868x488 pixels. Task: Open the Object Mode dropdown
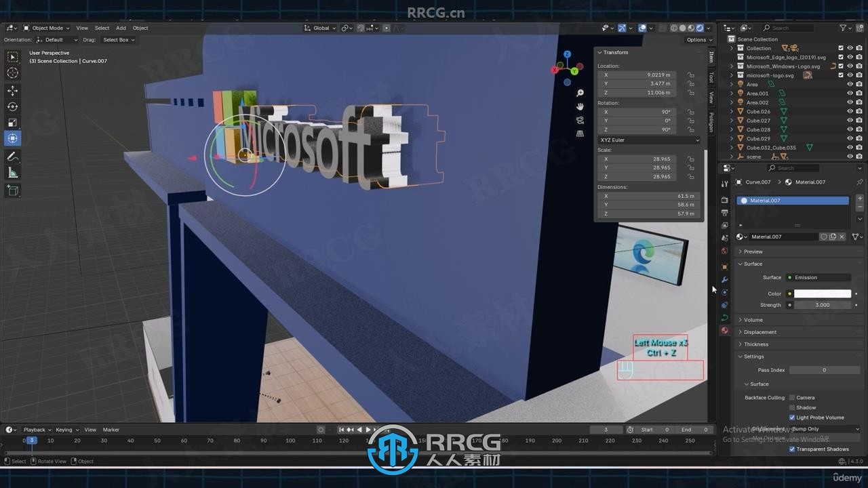pos(47,28)
